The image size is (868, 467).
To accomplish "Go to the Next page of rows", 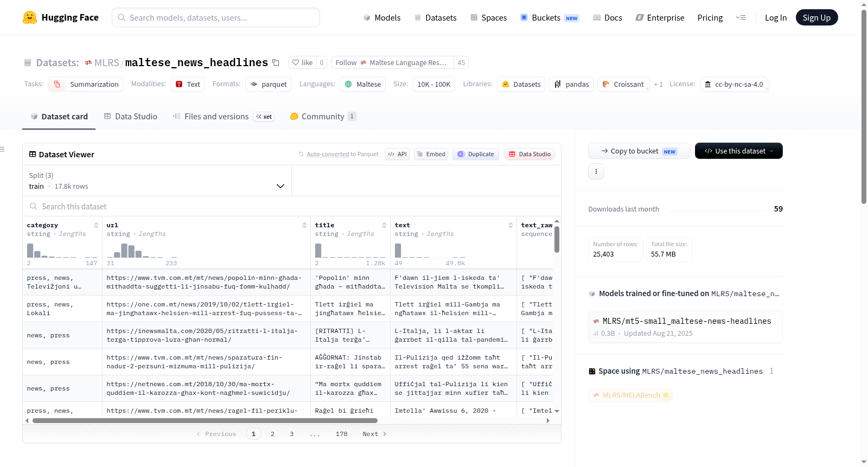I will pyautogui.click(x=374, y=434).
